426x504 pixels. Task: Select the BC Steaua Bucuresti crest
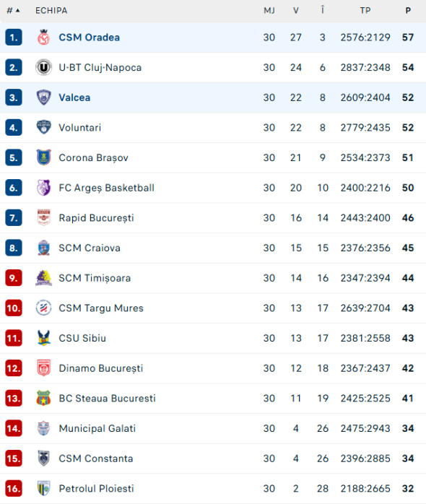pyautogui.click(x=43, y=399)
